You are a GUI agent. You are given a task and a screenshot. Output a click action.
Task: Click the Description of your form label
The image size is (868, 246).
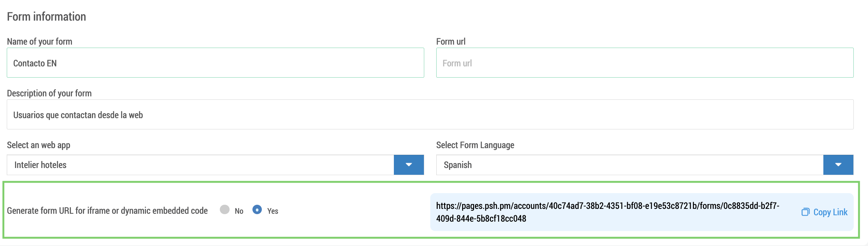click(x=49, y=93)
